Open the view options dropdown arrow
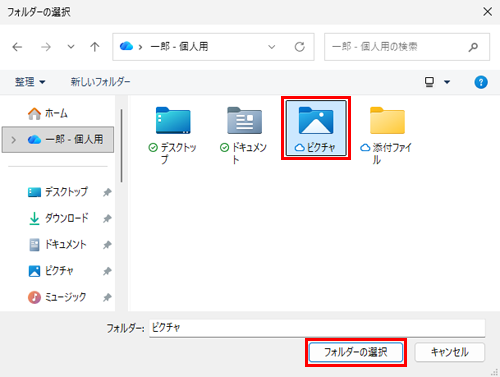Image resolution: width=500 pixels, height=377 pixels. (447, 82)
